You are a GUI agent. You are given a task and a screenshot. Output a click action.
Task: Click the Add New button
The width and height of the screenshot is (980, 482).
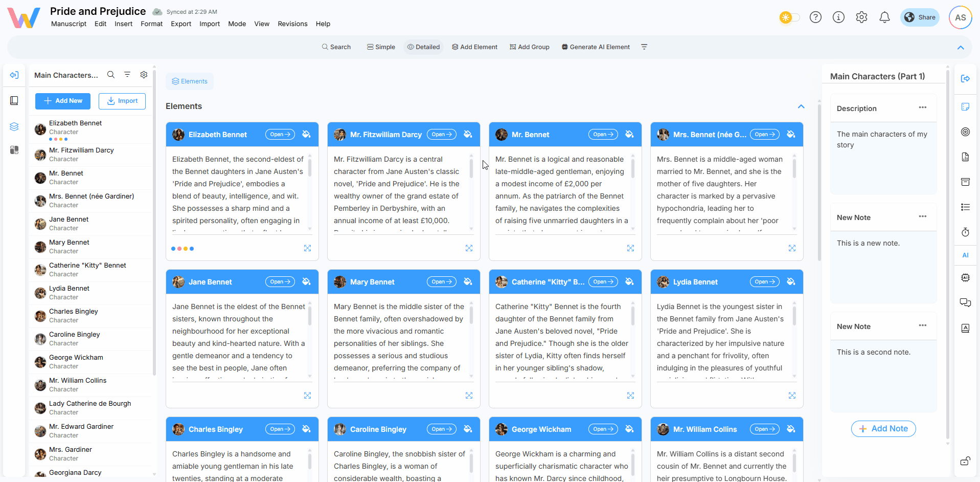[63, 101]
